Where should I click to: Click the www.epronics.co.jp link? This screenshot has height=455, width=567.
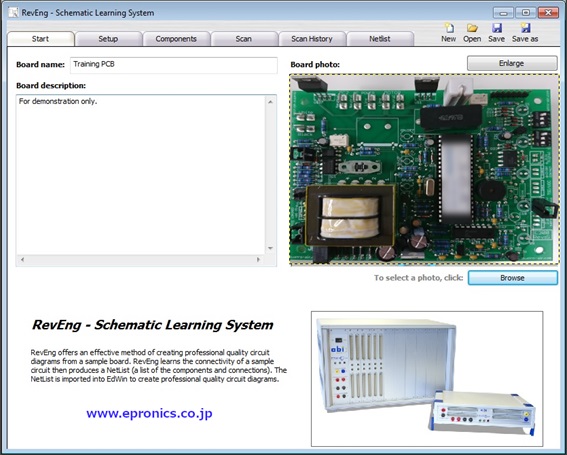coord(149,413)
